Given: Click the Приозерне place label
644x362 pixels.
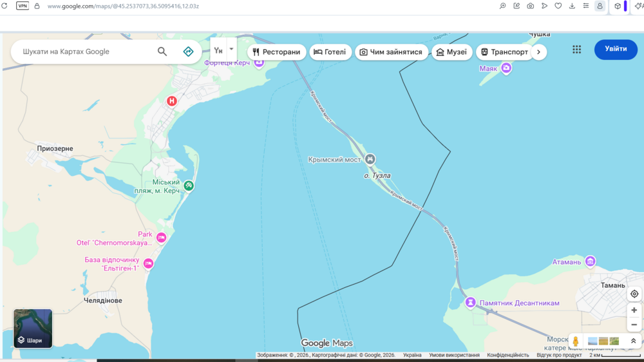Looking at the screenshot, I should (x=55, y=148).
